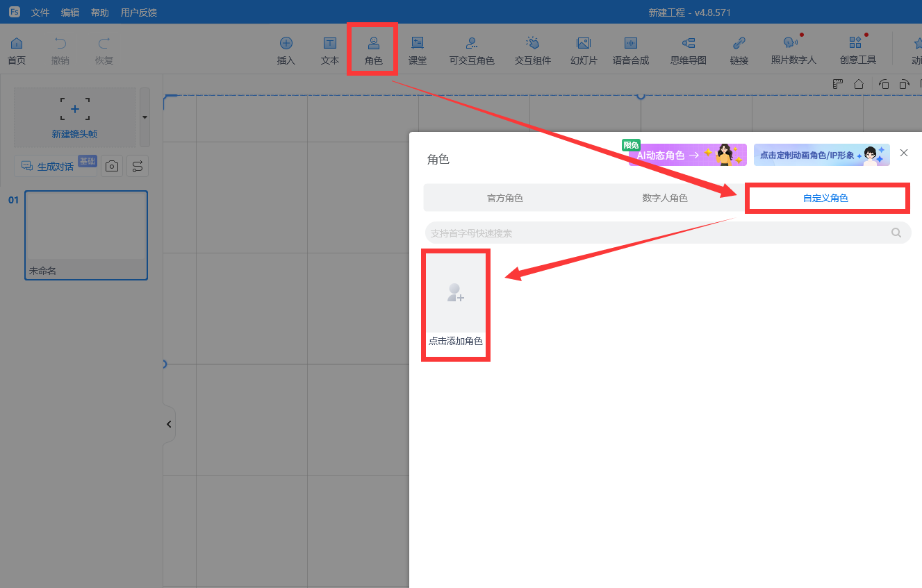Image resolution: width=922 pixels, height=588 pixels.
Task: Collapse the left panel with the arrow handle
Action: [x=169, y=424]
